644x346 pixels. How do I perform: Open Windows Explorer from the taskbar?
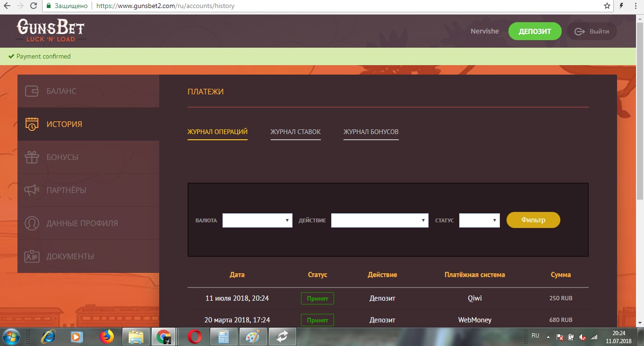[136, 337]
